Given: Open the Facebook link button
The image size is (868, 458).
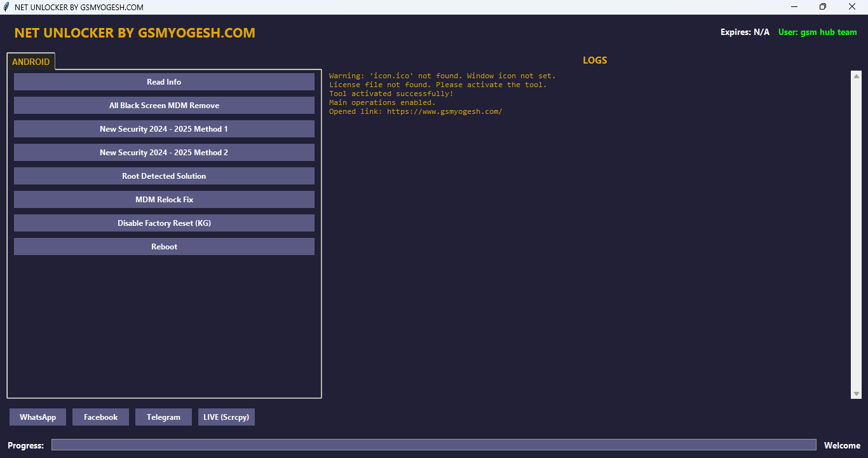Looking at the screenshot, I should coord(100,417).
